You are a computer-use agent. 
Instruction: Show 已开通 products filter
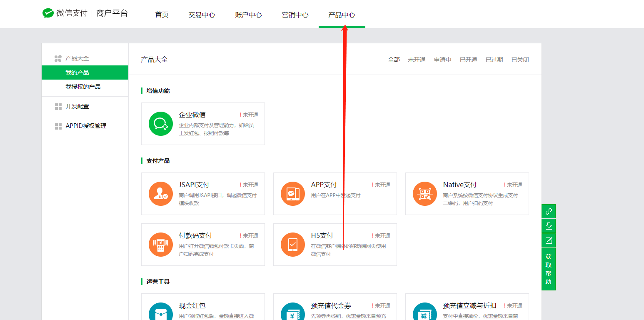click(468, 60)
